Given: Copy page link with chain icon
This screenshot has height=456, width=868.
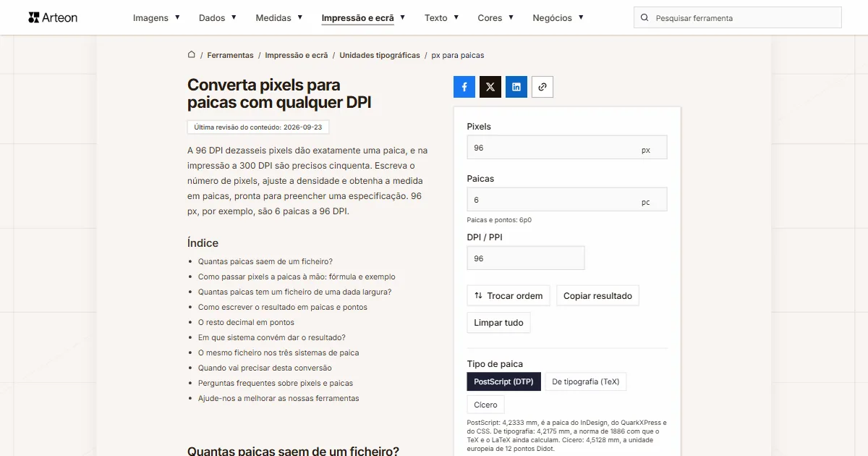Looking at the screenshot, I should point(542,87).
